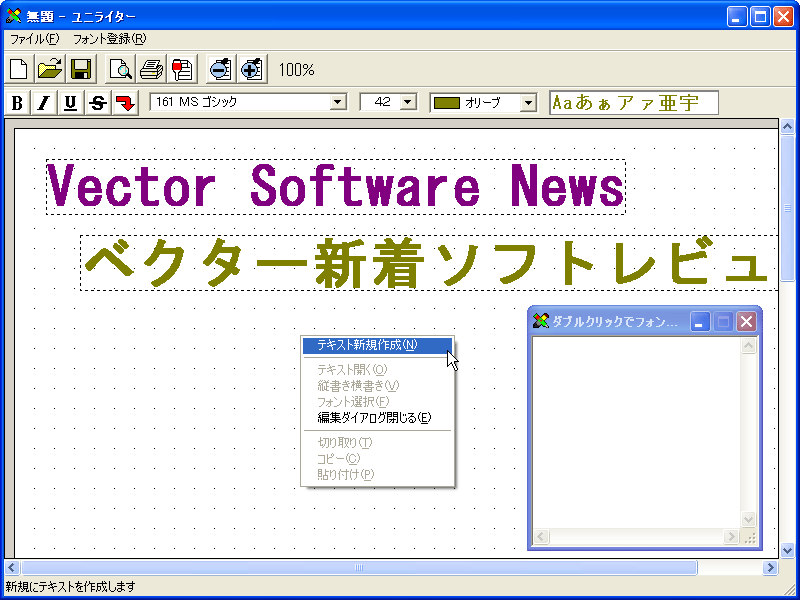Minimize the ダブルクリックでフォン... window
The image size is (800, 600).
click(701, 322)
